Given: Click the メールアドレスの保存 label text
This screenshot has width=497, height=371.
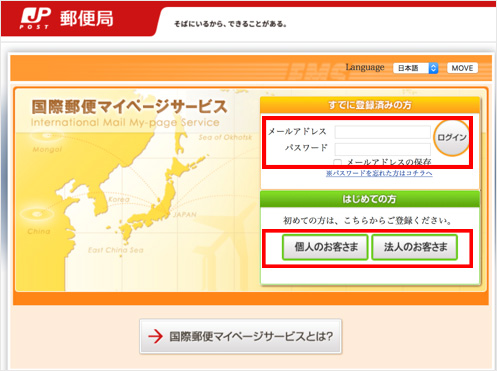Looking at the screenshot, I should tap(389, 162).
